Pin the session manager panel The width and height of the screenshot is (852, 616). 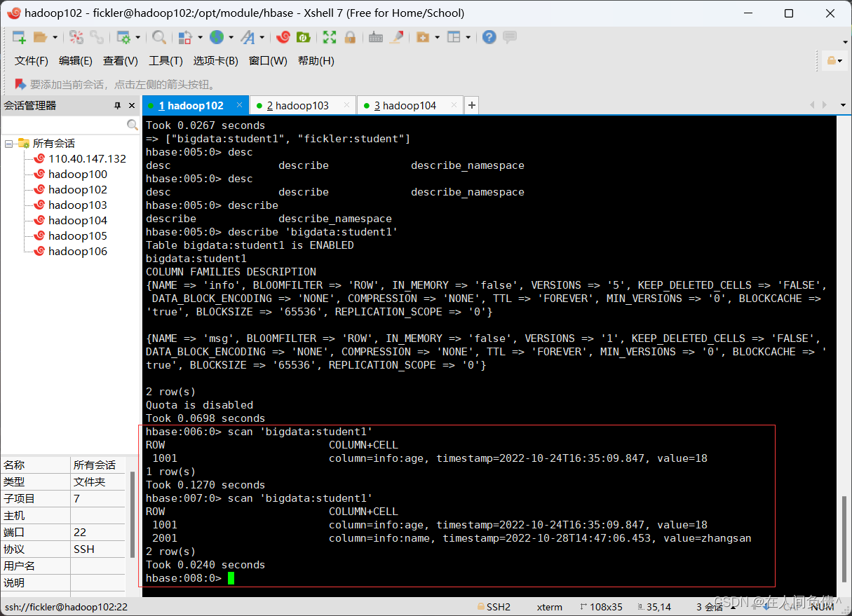(x=118, y=106)
